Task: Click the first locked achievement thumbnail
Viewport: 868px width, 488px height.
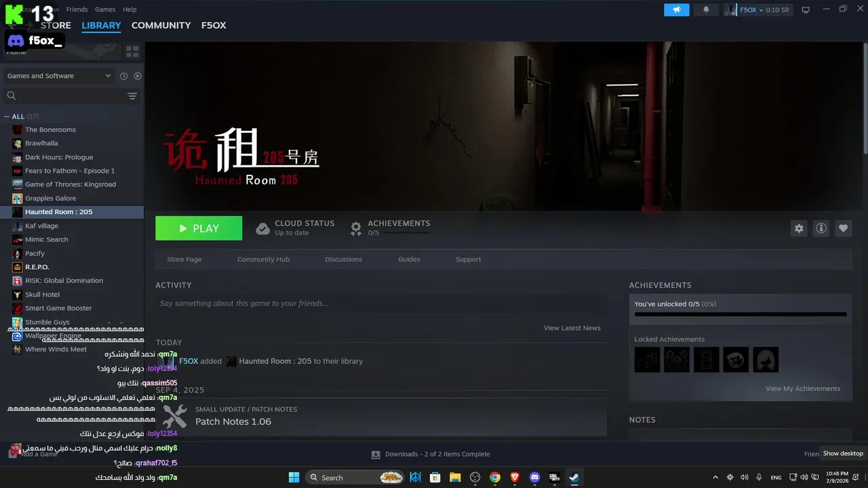Action: tap(647, 360)
